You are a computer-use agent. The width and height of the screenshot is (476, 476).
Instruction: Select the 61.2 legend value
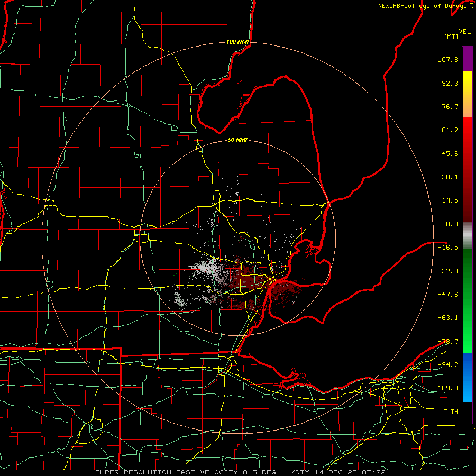(450, 130)
